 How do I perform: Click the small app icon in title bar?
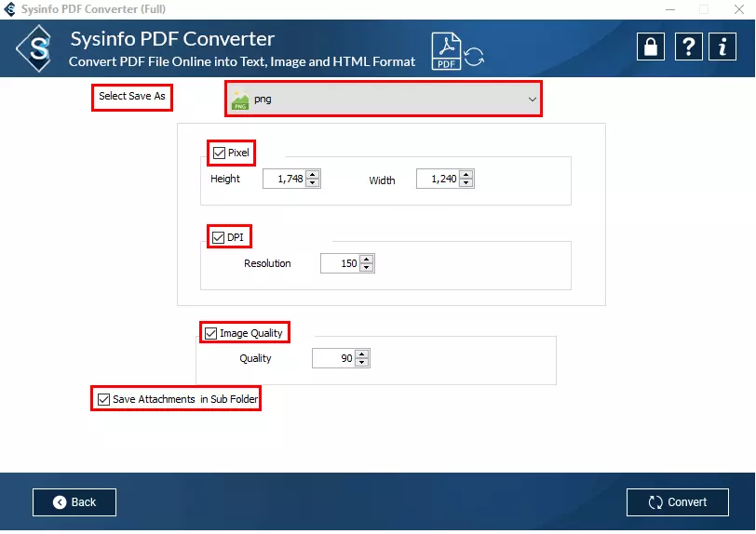pyautogui.click(x=9, y=8)
